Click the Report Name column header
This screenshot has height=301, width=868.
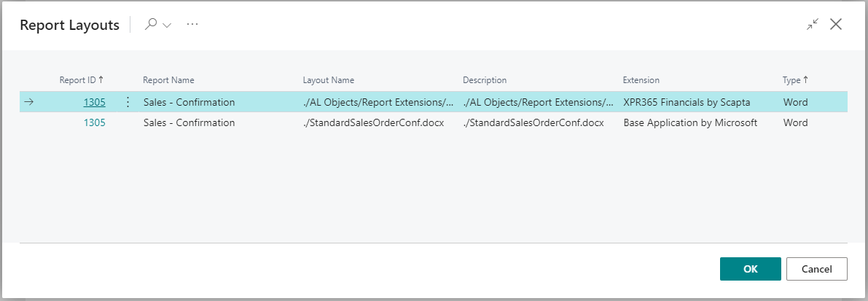click(168, 80)
